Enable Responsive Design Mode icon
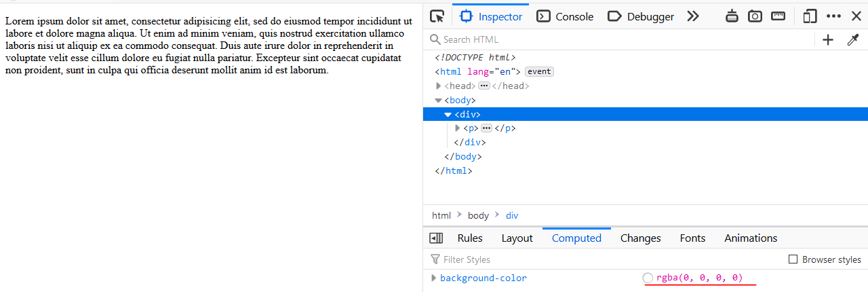This screenshot has width=868, height=292. point(810,16)
